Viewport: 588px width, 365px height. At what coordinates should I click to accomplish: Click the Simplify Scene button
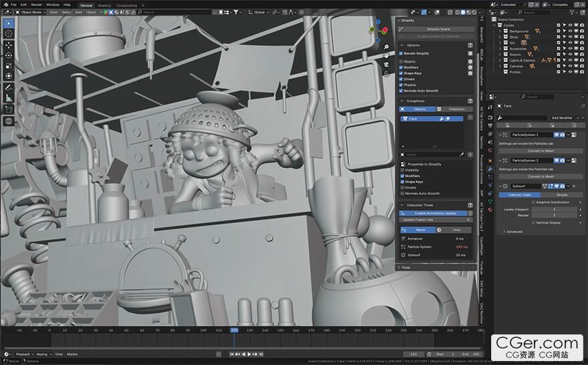[x=438, y=29]
